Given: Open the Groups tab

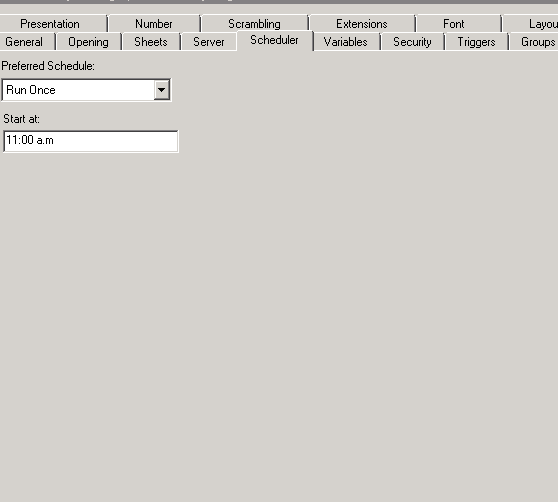Looking at the screenshot, I should (537, 42).
